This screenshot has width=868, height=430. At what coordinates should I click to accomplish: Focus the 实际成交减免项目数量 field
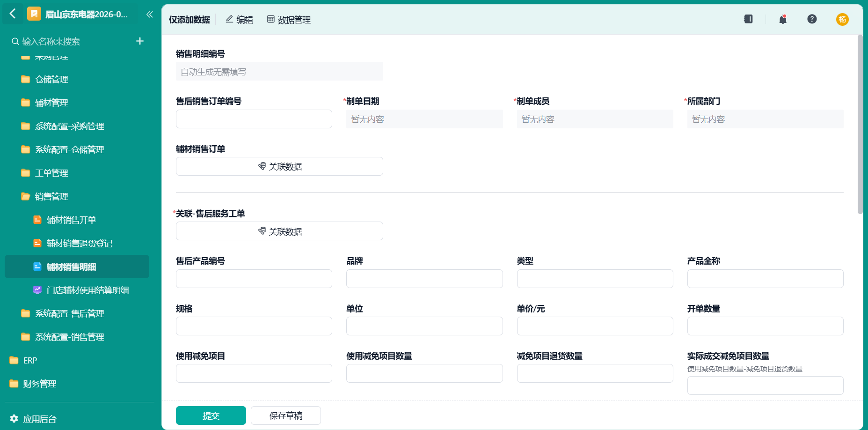point(765,386)
